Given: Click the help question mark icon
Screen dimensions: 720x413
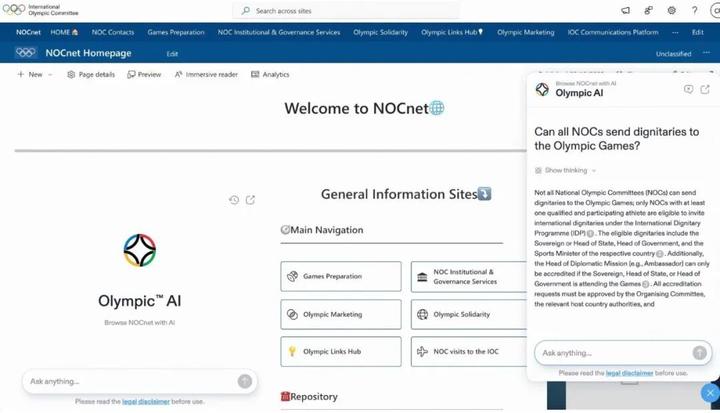Looking at the screenshot, I should point(695,11).
